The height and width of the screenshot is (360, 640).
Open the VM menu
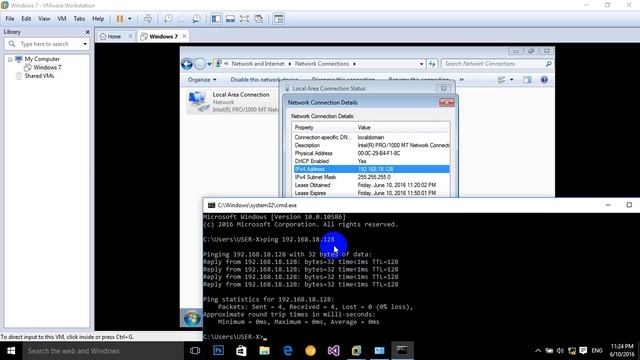[x=62, y=19]
